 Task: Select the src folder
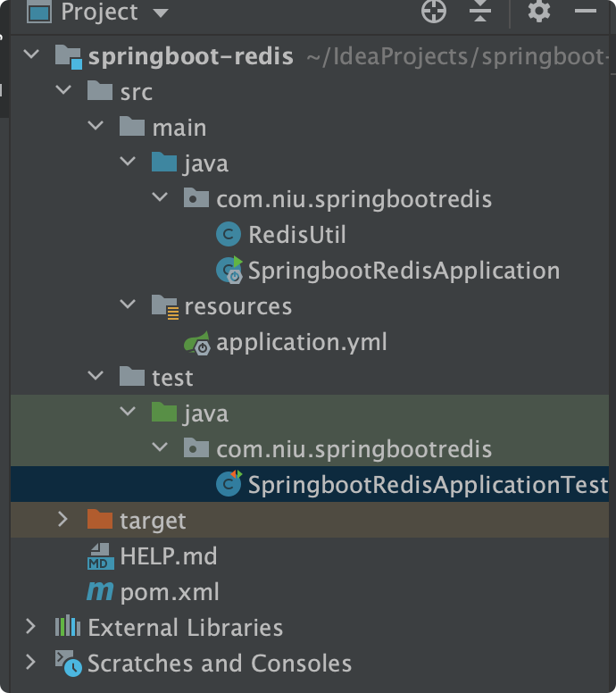coord(136,92)
